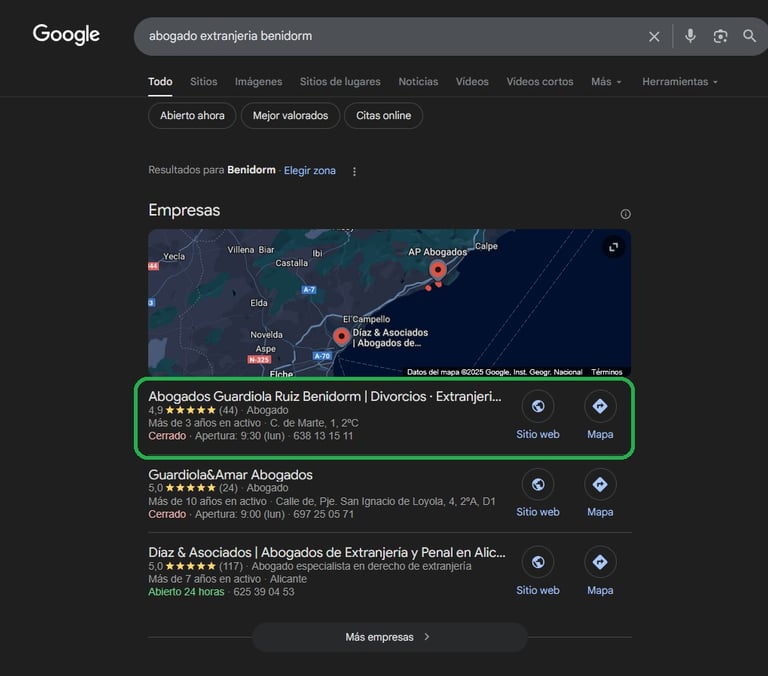Screen dimensions: 768x676
Task: Click the magnifying glass search icon
Action: tap(749, 36)
